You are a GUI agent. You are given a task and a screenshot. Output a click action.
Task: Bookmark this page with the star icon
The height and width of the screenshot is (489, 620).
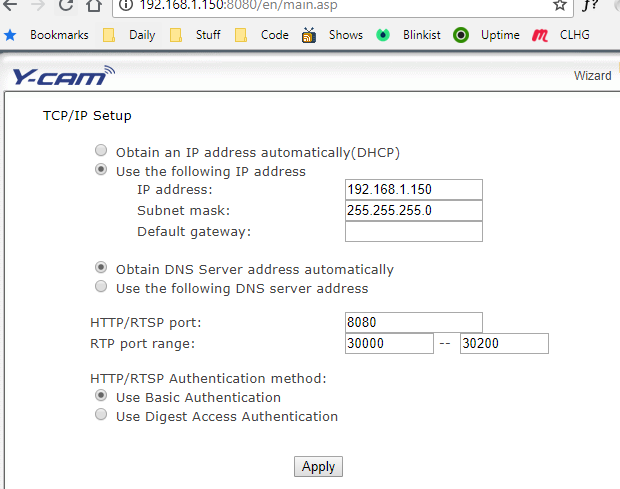(560, 6)
